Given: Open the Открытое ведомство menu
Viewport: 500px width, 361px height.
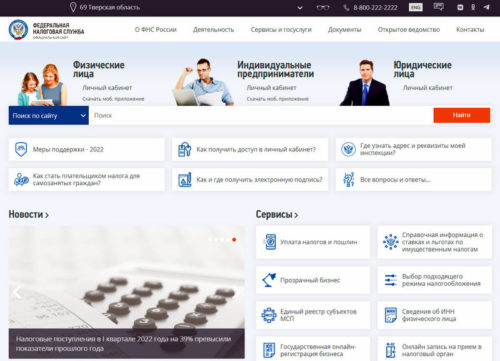Looking at the screenshot, I should 409,29.
